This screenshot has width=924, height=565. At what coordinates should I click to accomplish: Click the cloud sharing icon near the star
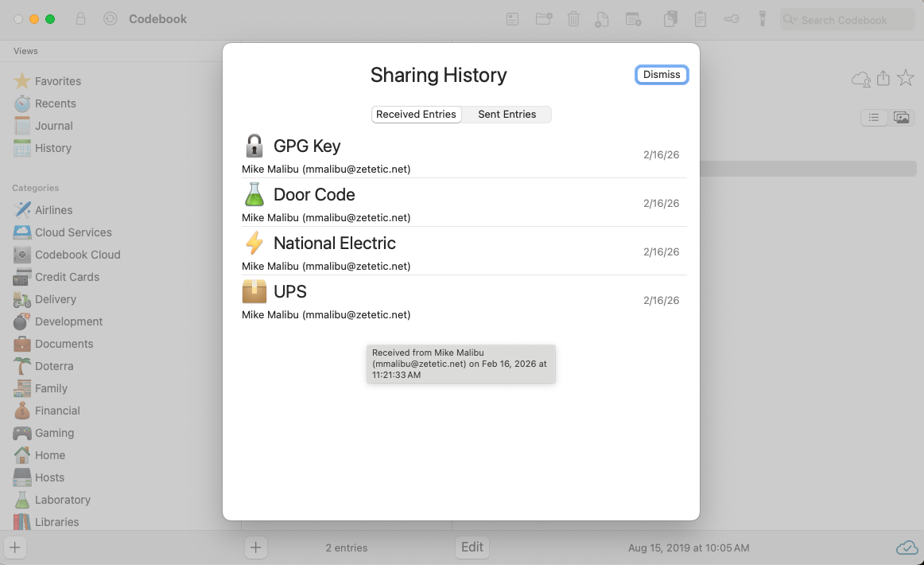(x=861, y=79)
